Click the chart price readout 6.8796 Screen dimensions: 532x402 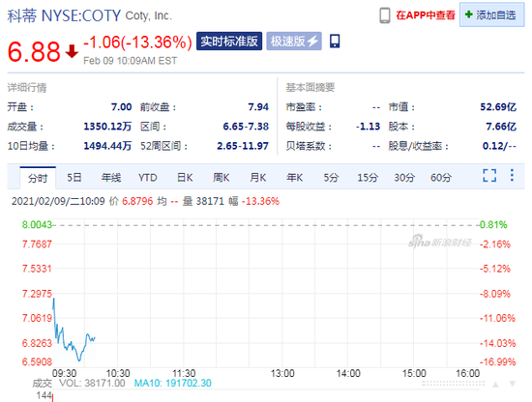pos(137,201)
